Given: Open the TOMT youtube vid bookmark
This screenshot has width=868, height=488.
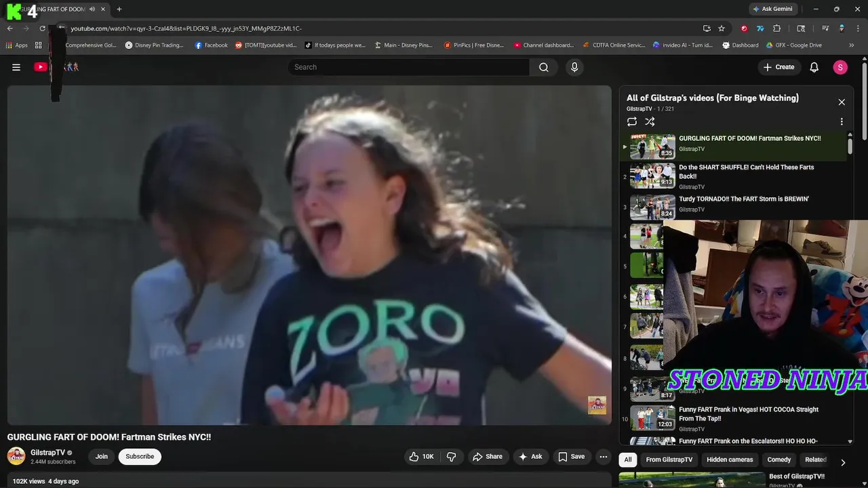Looking at the screenshot, I should point(266,45).
